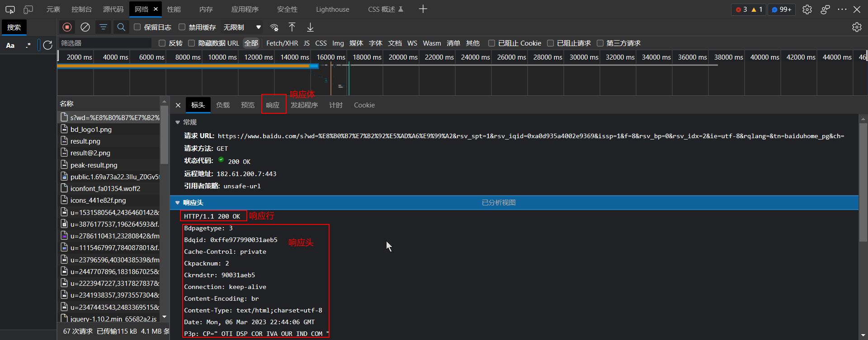Show the 3 errors and 1 warning badge
Viewport: 868px width, 340px height.
(749, 9)
